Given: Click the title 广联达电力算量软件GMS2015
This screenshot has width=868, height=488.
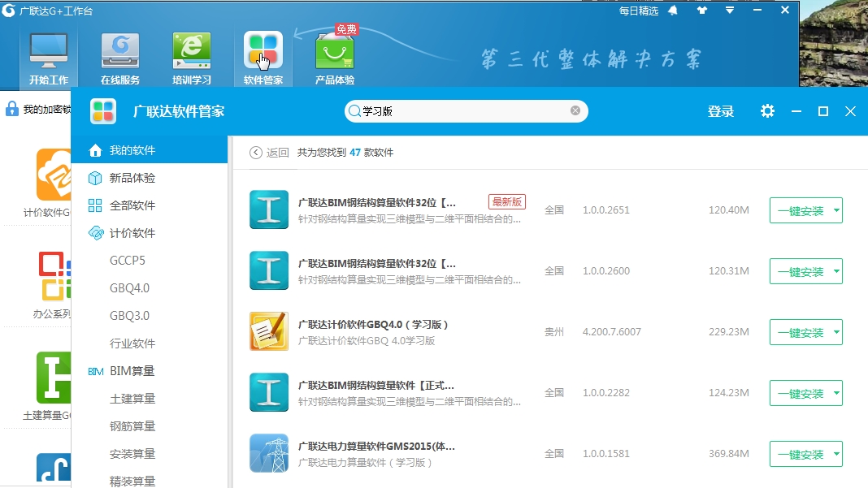Looking at the screenshot, I should coord(376,446).
